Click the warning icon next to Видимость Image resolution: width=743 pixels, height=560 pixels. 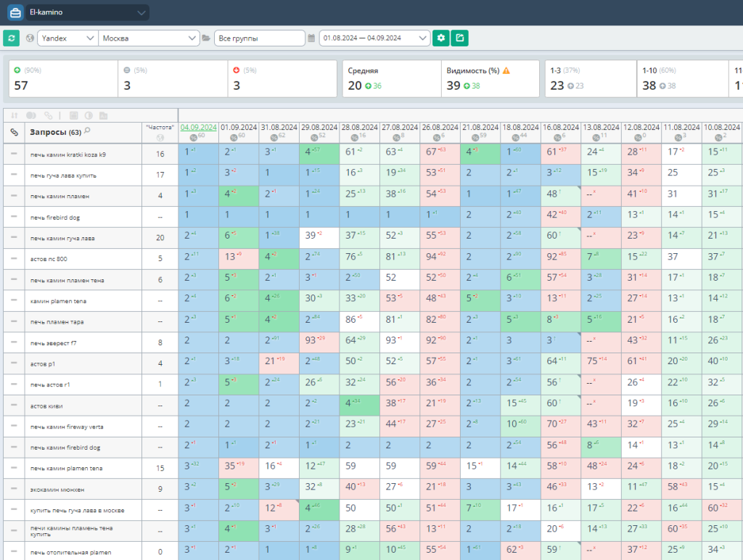coord(506,71)
